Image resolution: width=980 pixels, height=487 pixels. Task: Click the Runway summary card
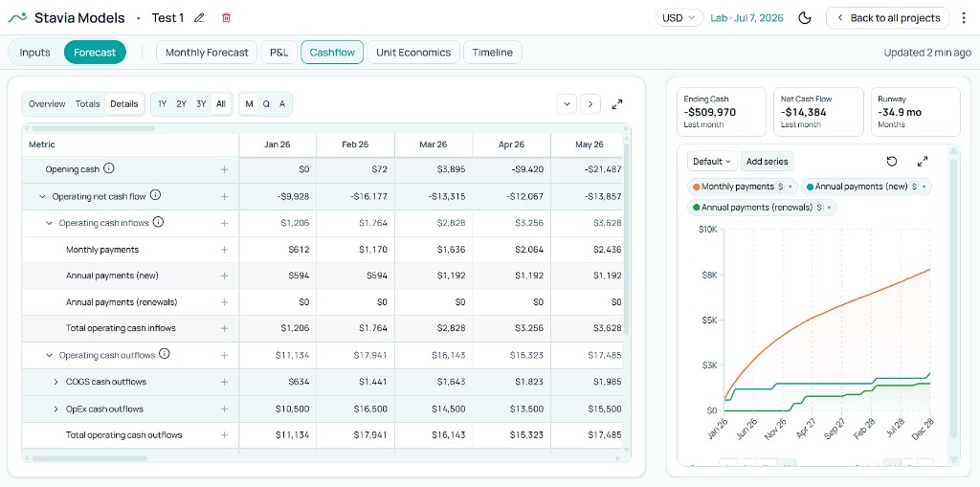[x=915, y=112]
